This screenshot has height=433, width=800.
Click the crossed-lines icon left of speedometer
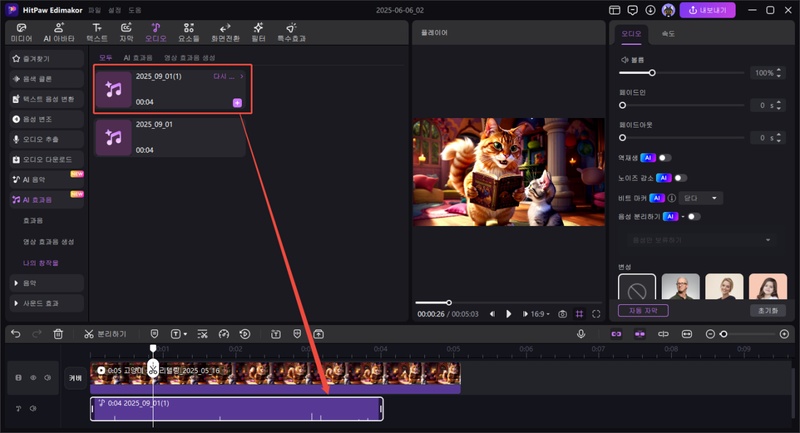203,334
